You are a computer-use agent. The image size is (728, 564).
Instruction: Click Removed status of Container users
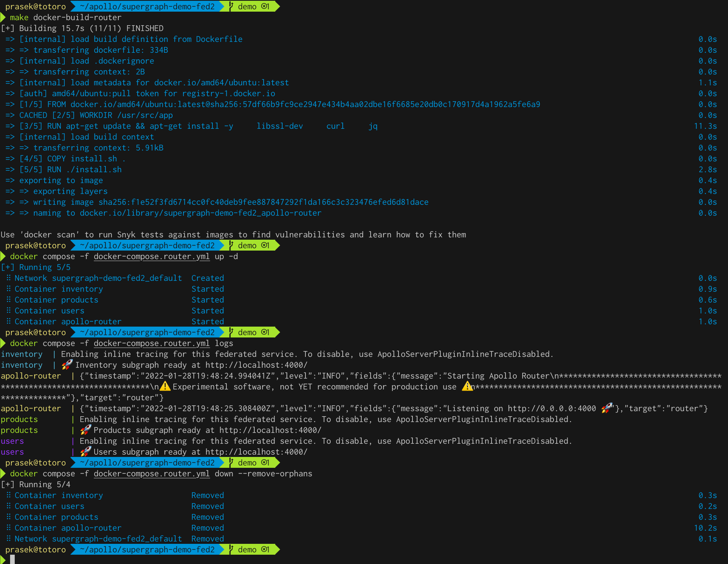tap(208, 506)
